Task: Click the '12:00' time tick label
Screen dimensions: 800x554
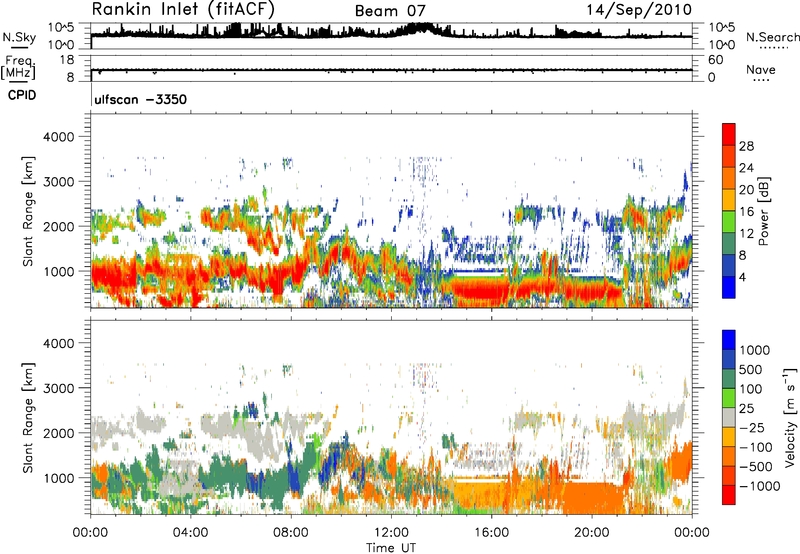Action: (391, 533)
